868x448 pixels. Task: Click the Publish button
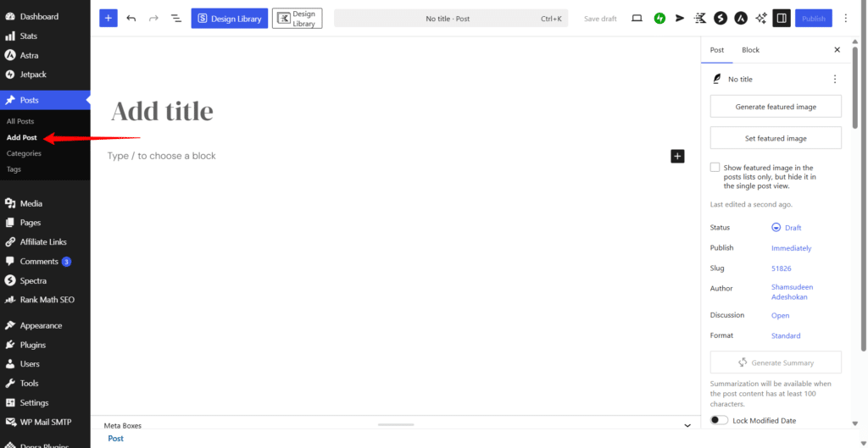[814, 19]
